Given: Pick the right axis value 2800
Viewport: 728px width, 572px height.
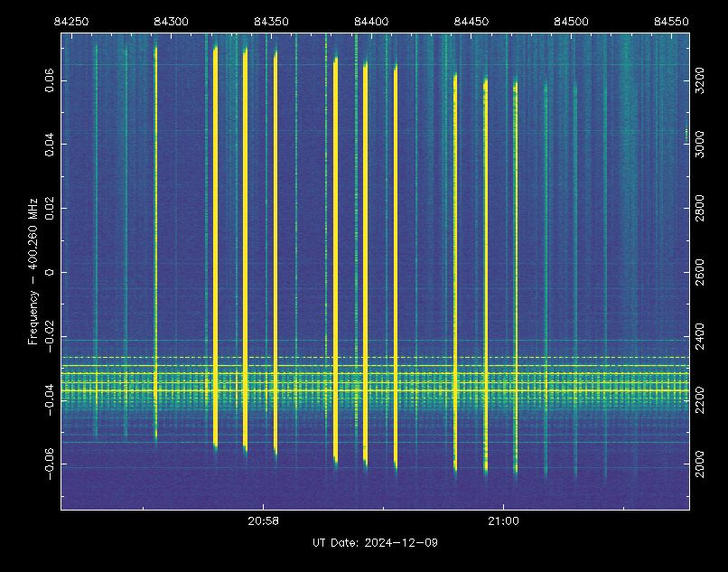Looking at the screenshot, I should pos(700,208).
